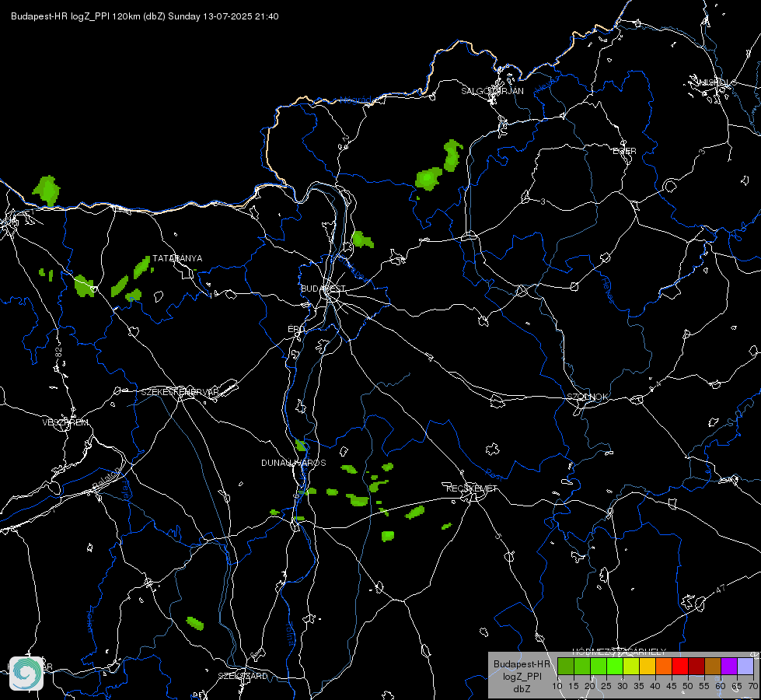Viewport: 761px width, 700px height.
Task: Click the spiral weather service logo
Action: pyautogui.click(x=26, y=674)
